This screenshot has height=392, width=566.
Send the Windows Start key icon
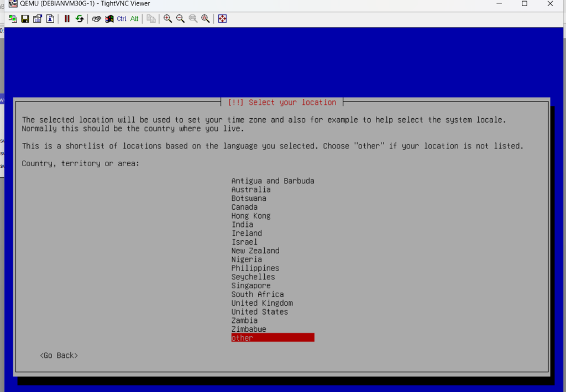pyautogui.click(x=109, y=19)
